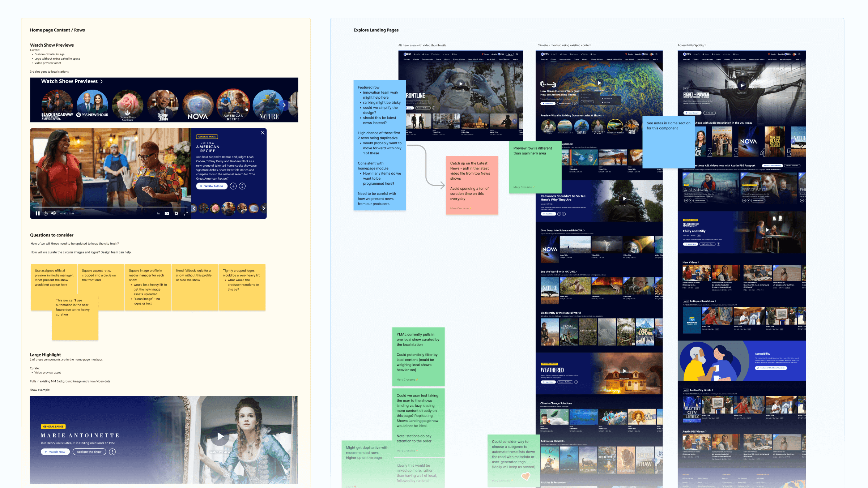
Task: Select the PBS NewsHour circular preview
Action: pyautogui.click(x=93, y=105)
